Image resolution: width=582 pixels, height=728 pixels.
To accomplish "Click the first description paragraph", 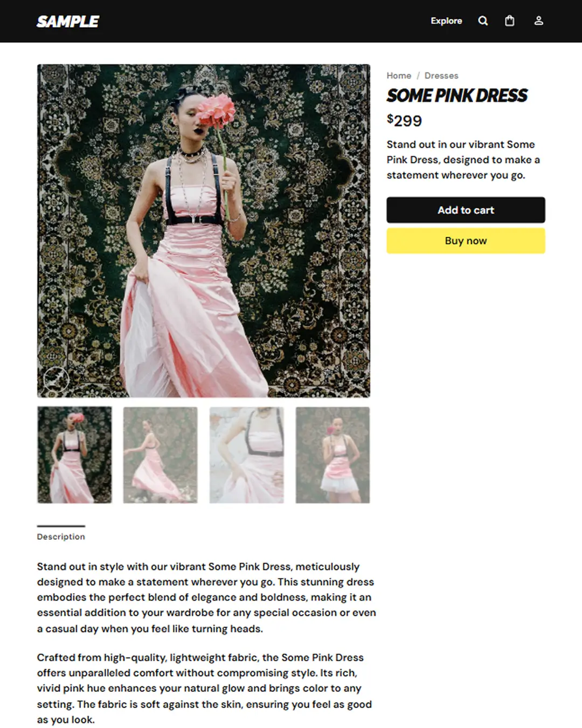I will [206, 597].
